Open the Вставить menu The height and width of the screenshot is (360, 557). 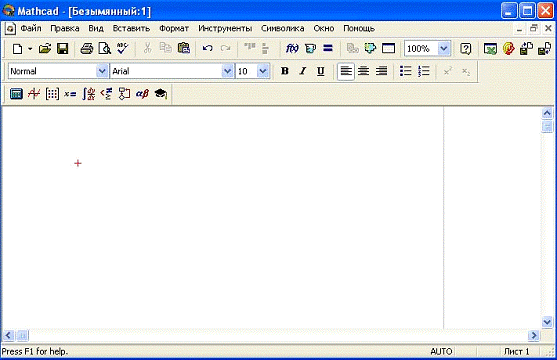click(x=131, y=28)
